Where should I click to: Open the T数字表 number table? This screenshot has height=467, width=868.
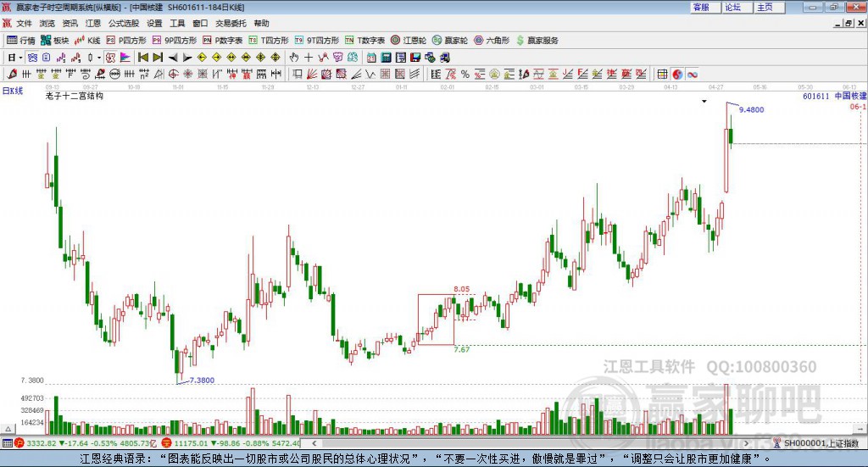364,41
